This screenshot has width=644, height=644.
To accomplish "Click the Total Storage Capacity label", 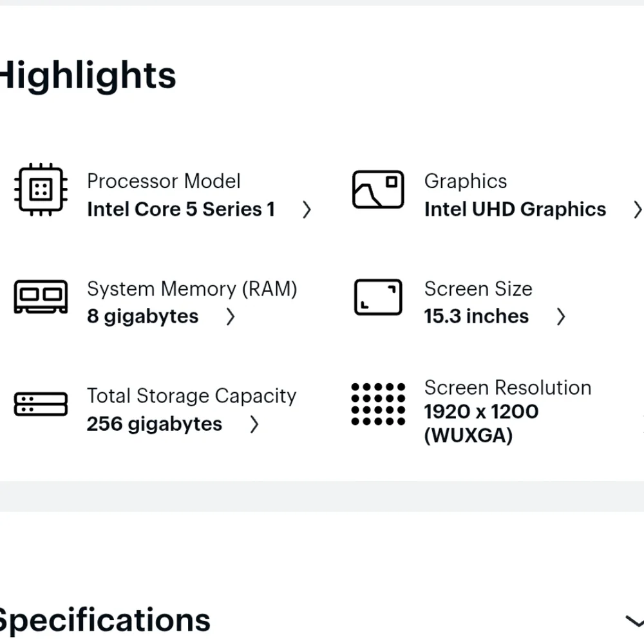I will pos(191,396).
